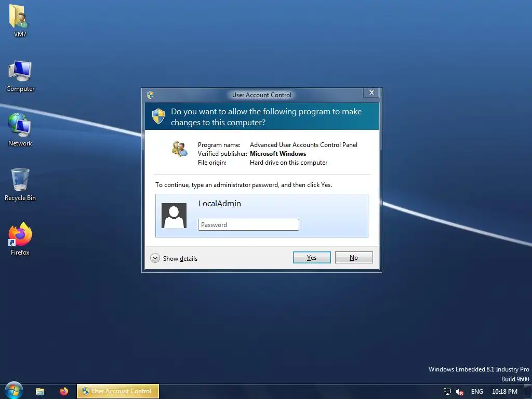Click the No button
The image size is (532, 399).
pos(353,258)
